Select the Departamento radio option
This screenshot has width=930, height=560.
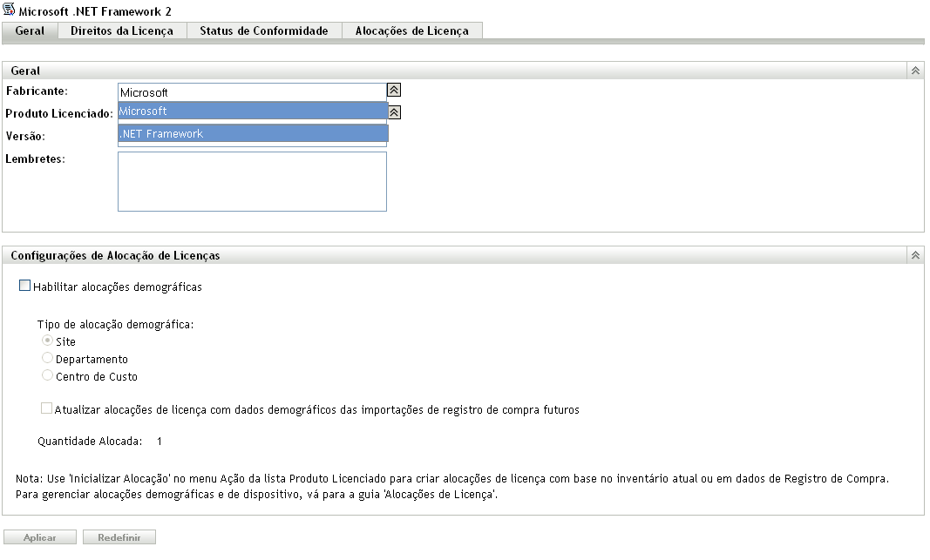[47, 358]
